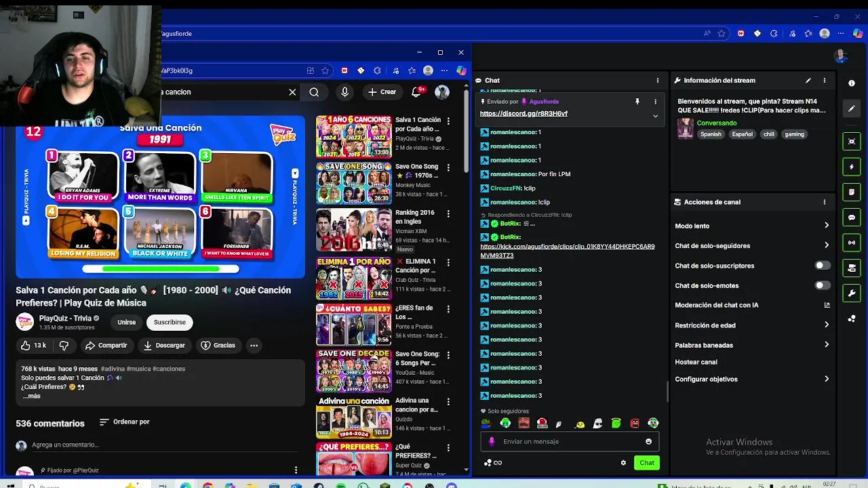Click the capture frame sidebar icon
The height and width of the screenshot is (488, 868).
(852, 142)
